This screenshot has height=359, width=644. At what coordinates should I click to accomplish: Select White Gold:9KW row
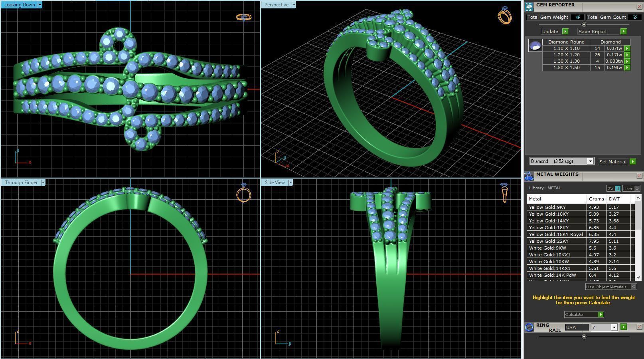[x=581, y=248]
